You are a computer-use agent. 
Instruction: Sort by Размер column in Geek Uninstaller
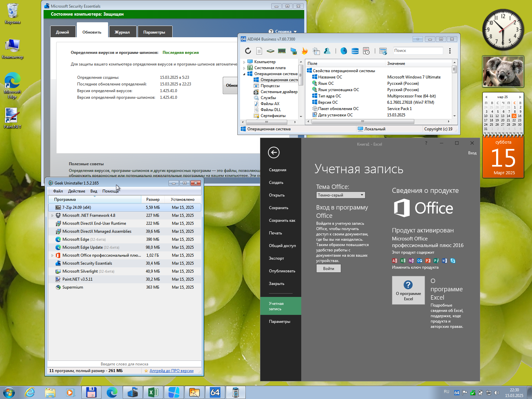point(153,199)
